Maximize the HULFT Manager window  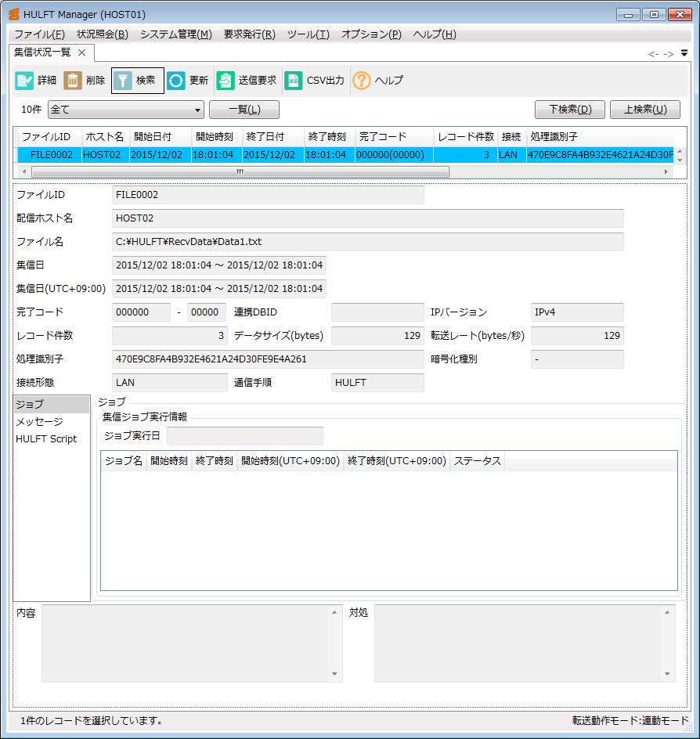pyautogui.click(x=654, y=15)
